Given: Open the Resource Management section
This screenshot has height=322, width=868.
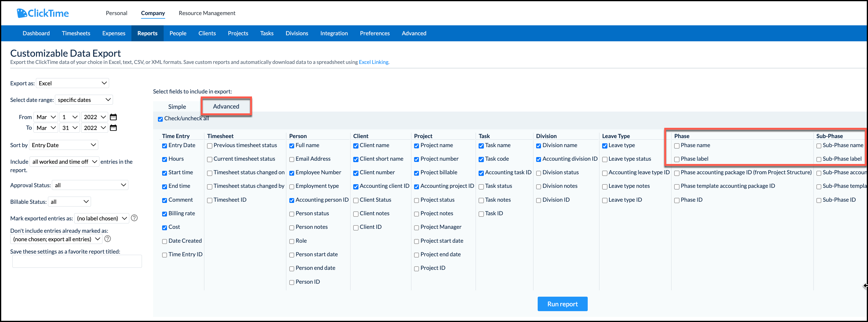Looking at the screenshot, I should tap(207, 13).
